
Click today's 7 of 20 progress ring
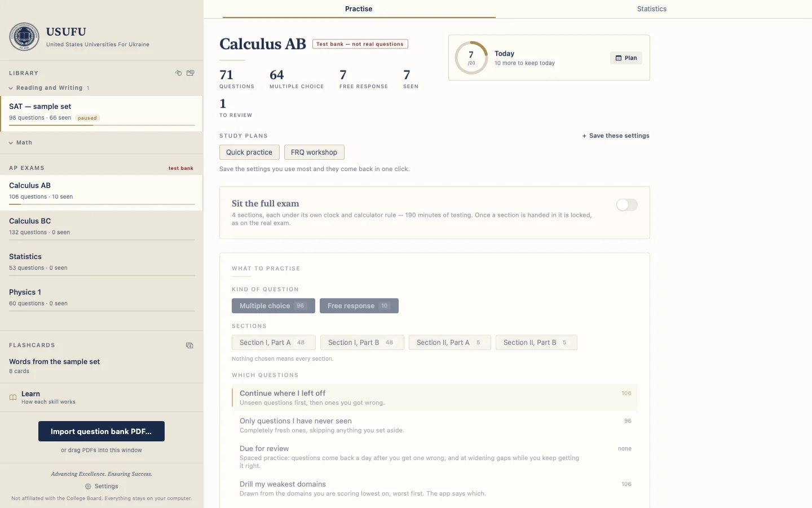471,58
